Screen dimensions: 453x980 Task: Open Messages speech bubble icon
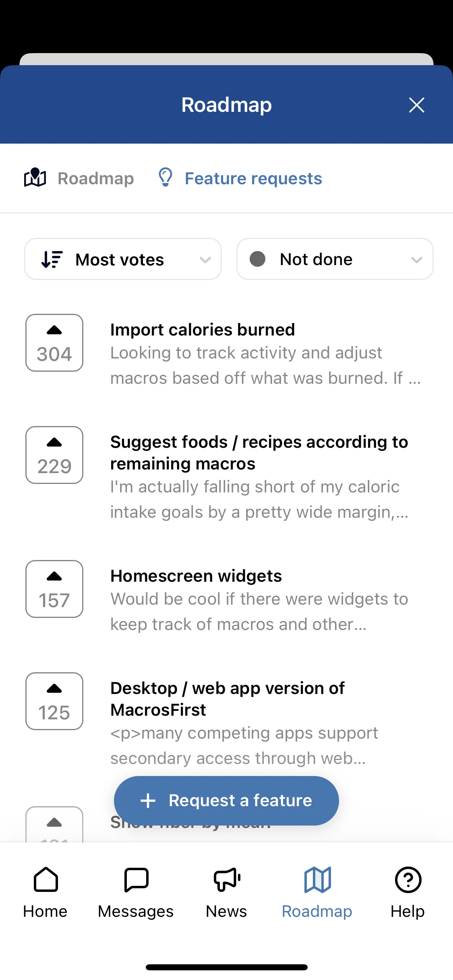point(136,879)
